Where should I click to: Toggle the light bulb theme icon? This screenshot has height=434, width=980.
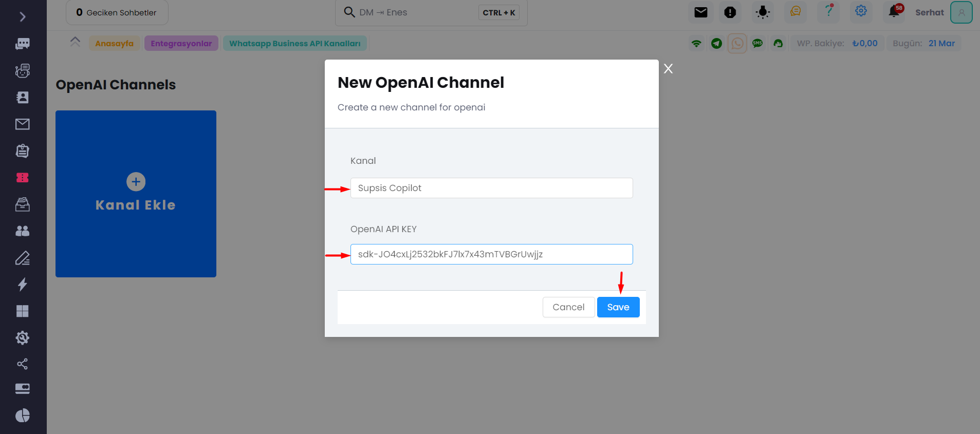pos(763,12)
